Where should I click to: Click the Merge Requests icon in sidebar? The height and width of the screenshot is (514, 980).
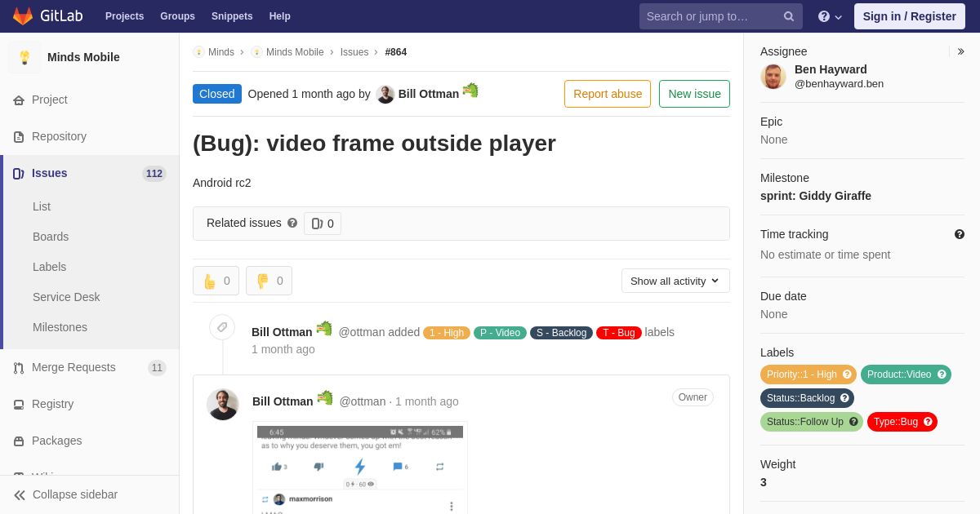click(19, 367)
